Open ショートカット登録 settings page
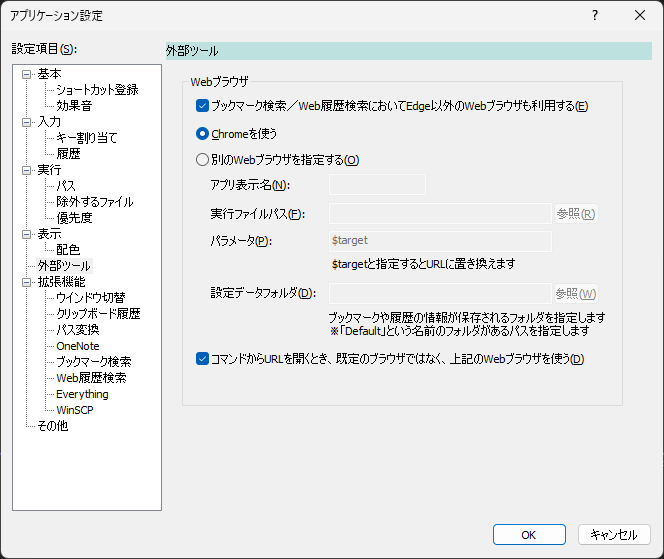The width and height of the screenshot is (664, 559). pos(96,90)
